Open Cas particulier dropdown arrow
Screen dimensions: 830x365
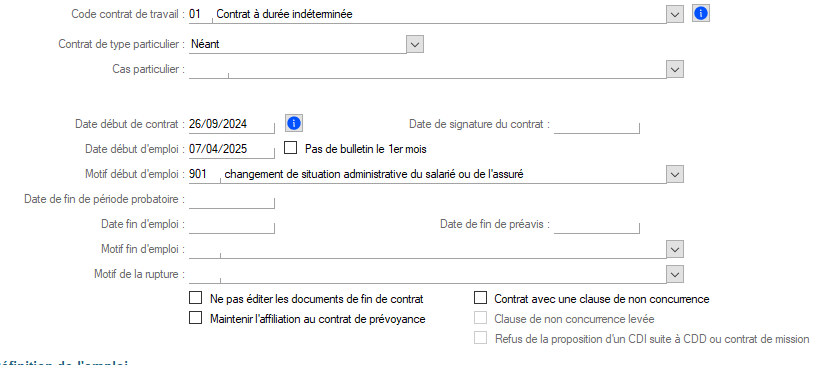(x=675, y=69)
